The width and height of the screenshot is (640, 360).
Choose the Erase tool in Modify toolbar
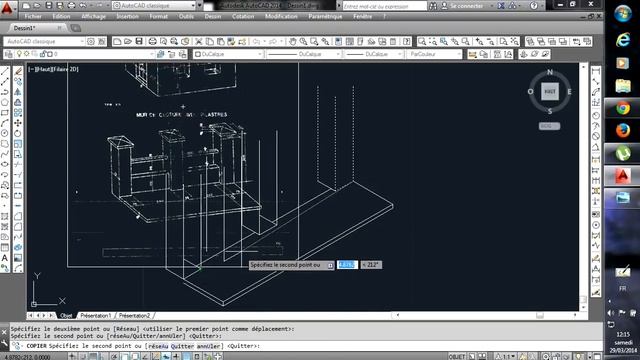[18, 71]
